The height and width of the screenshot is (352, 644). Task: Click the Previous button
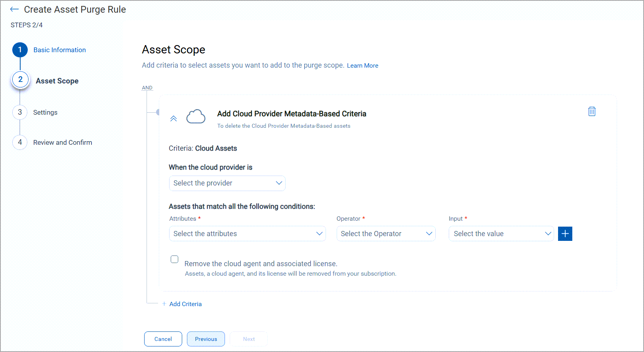206,339
